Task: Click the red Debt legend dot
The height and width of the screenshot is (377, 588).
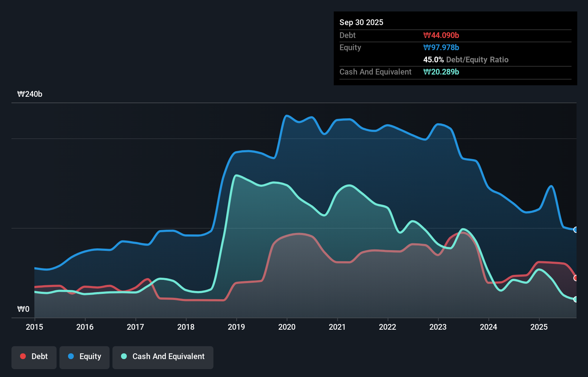Action: (x=22, y=356)
